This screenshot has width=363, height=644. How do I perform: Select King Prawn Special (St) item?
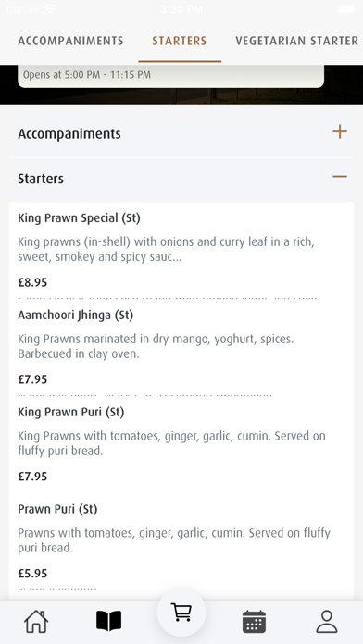tap(181, 250)
